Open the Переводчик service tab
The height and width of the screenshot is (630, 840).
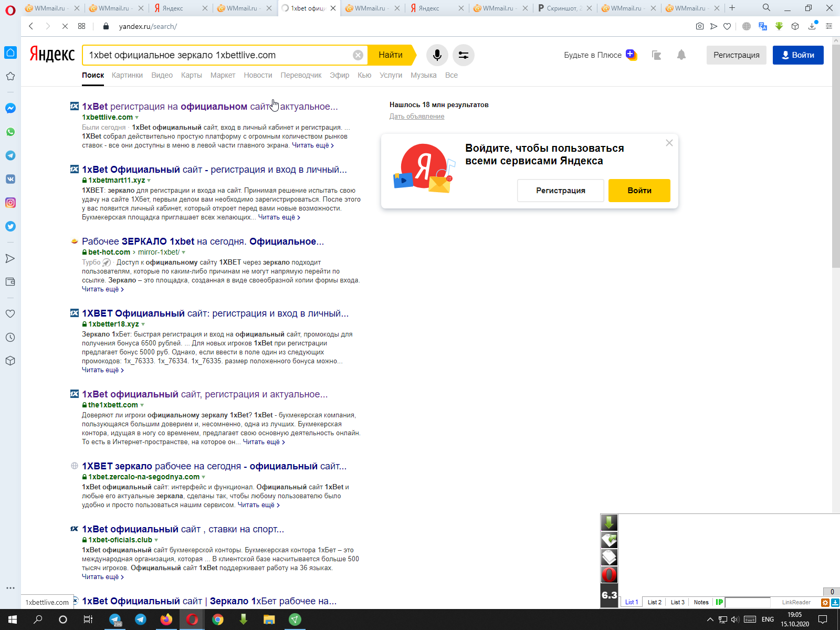click(x=301, y=75)
